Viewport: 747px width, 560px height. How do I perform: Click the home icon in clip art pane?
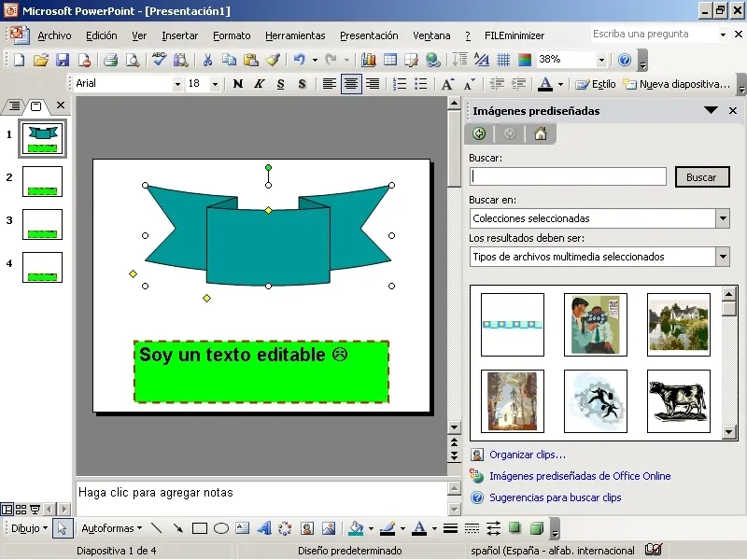(540, 133)
